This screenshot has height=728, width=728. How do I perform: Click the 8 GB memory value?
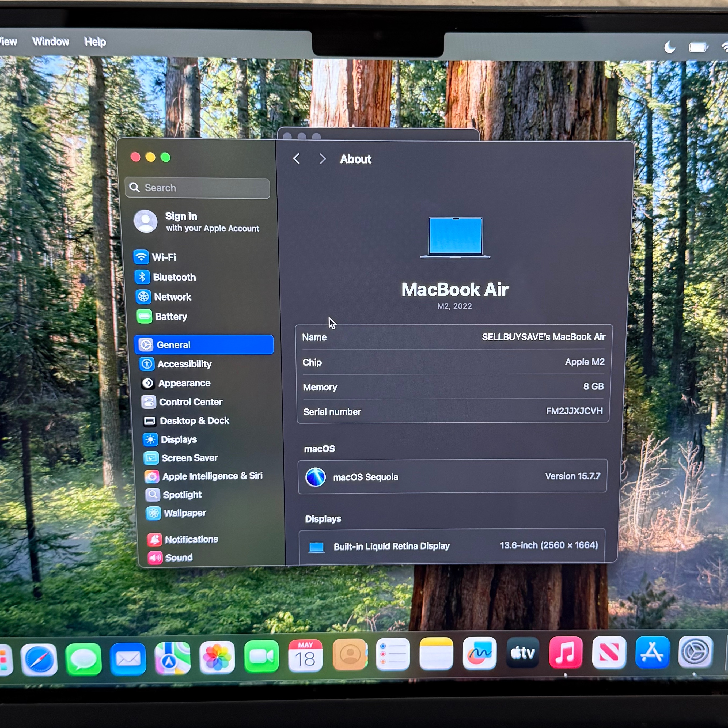pyautogui.click(x=593, y=386)
